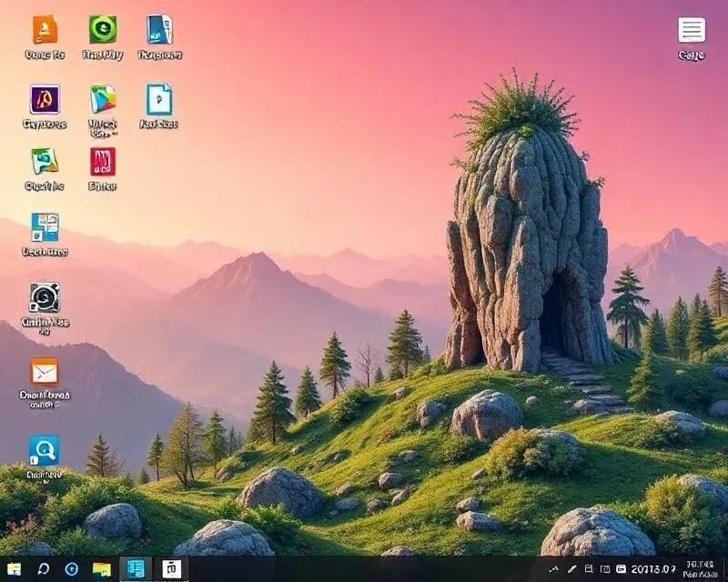The height and width of the screenshot is (582, 728).
Task: Open the white document icon at top-right
Action: [x=692, y=31]
